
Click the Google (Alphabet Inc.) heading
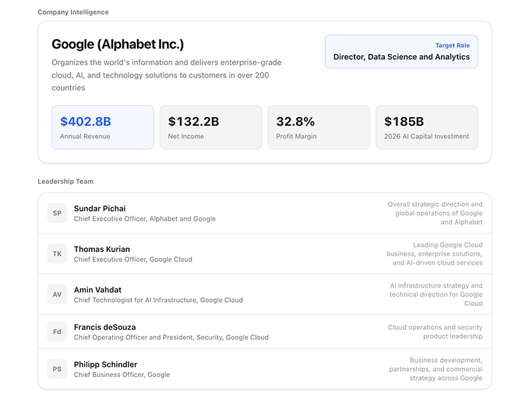tap(118, 44)
